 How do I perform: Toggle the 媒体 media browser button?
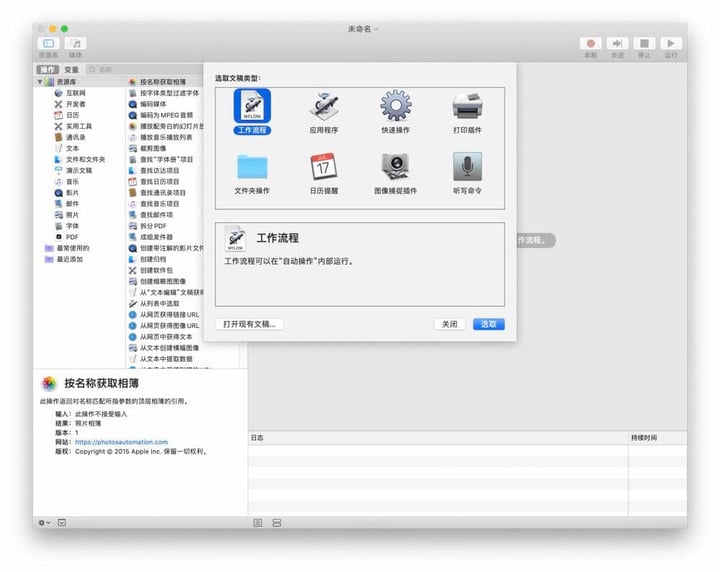pos(76,44)
